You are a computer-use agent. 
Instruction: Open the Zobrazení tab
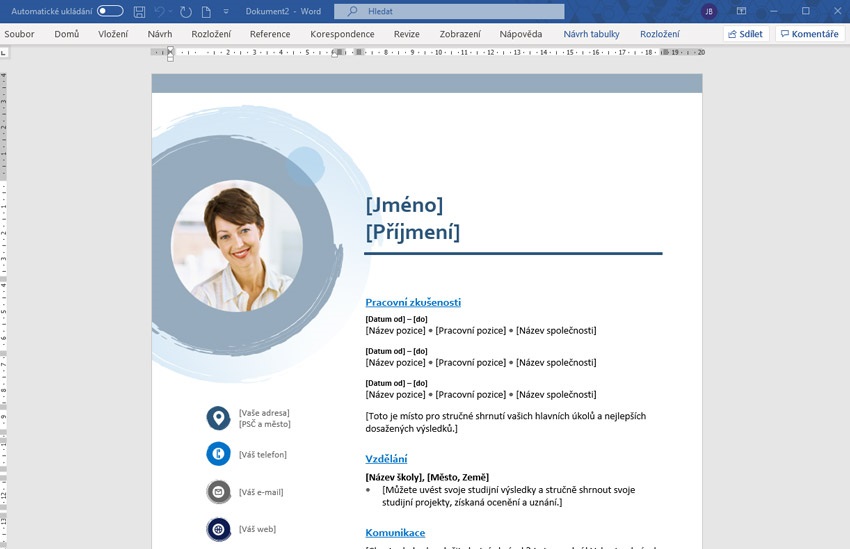tap(460, 34)
